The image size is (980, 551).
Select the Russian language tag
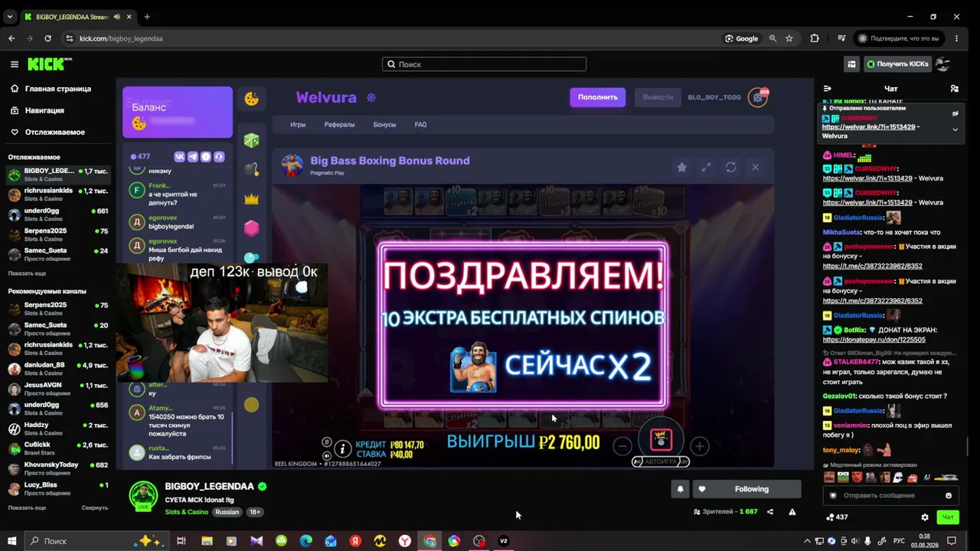[x=227, y=512]
